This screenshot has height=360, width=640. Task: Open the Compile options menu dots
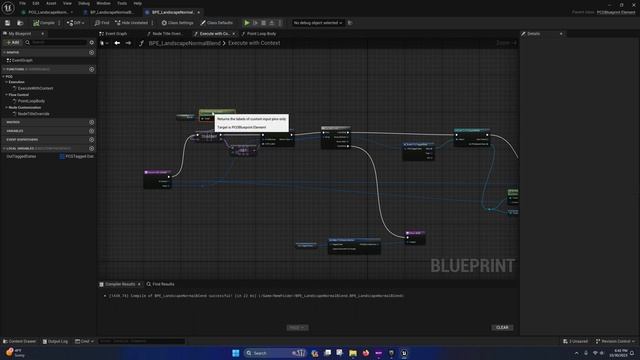(60, 23)
